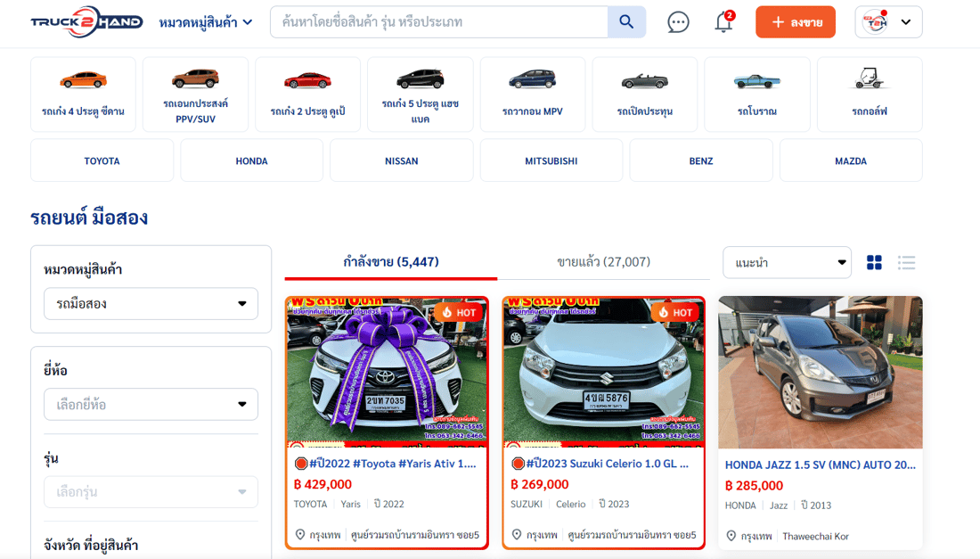
Task: Select the convertible รถเปิดประทุน category icon
Action: 644,95
